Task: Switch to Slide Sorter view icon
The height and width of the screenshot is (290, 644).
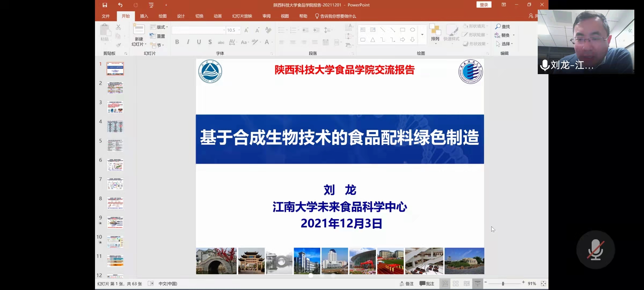Action: 456,284
